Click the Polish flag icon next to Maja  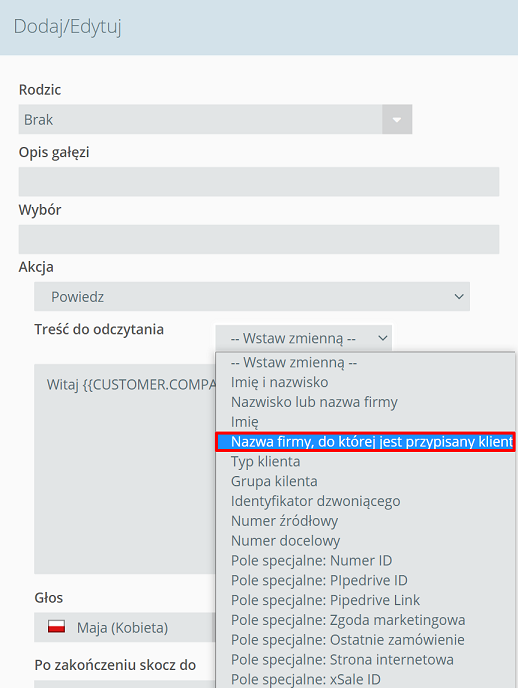coord(57,627)
